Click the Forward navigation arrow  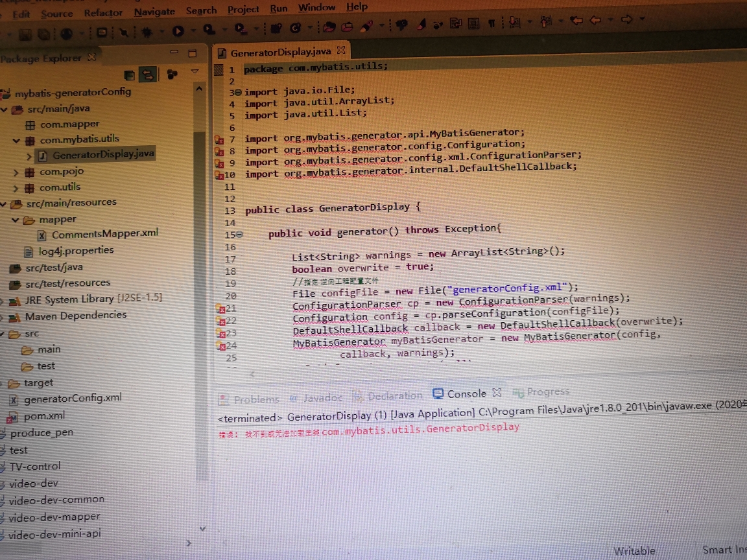[626, 19]
